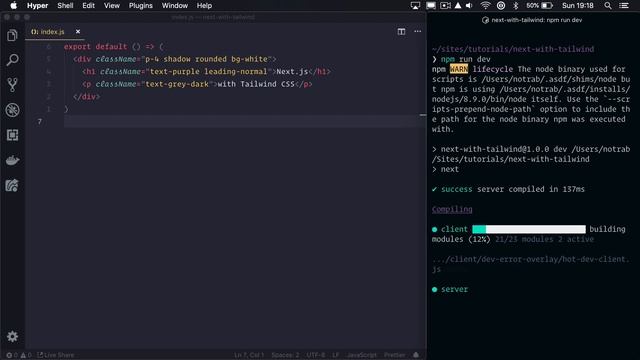Click the 'text-grey-dark' class string
Screen dimensions: 640x360
pyautogui.click(x=177, y=84)
